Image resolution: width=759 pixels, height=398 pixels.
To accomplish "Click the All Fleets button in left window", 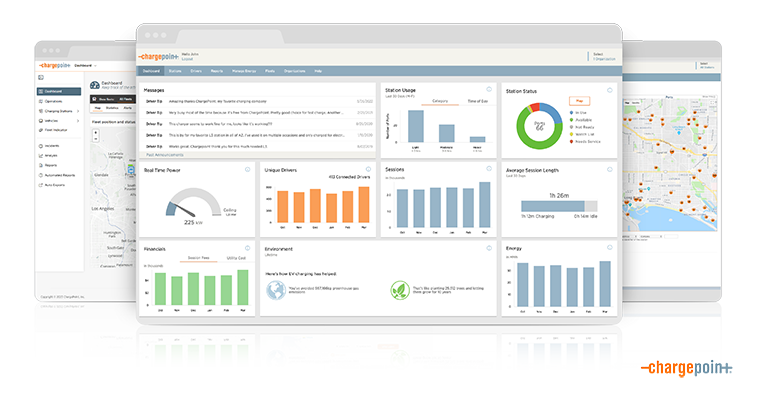I will coord(125,99).
